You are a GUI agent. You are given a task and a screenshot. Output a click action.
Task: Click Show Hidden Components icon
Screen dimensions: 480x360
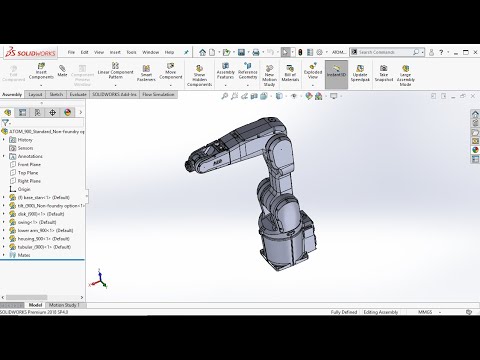199,68
